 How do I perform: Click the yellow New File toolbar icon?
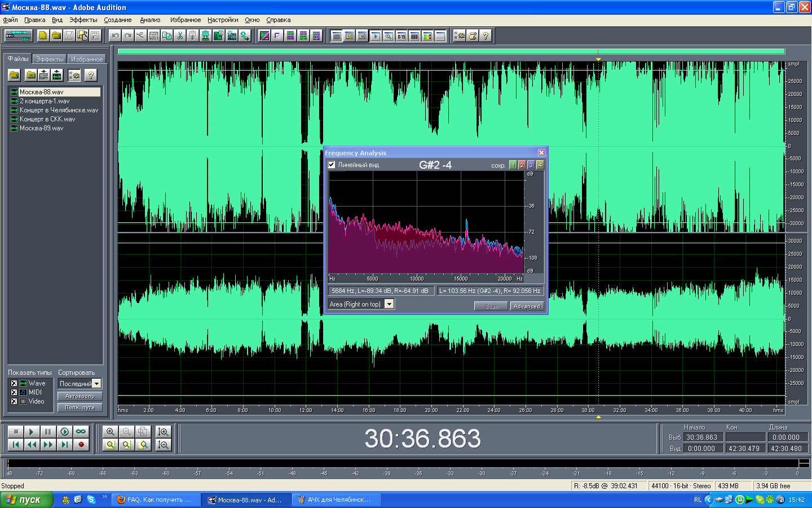43,36
